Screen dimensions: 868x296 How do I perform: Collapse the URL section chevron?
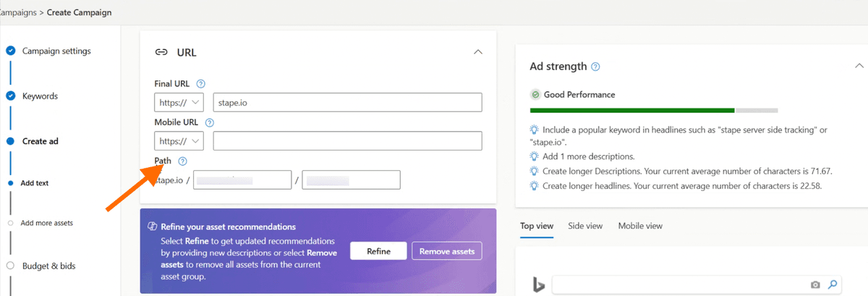click(477, 52)
